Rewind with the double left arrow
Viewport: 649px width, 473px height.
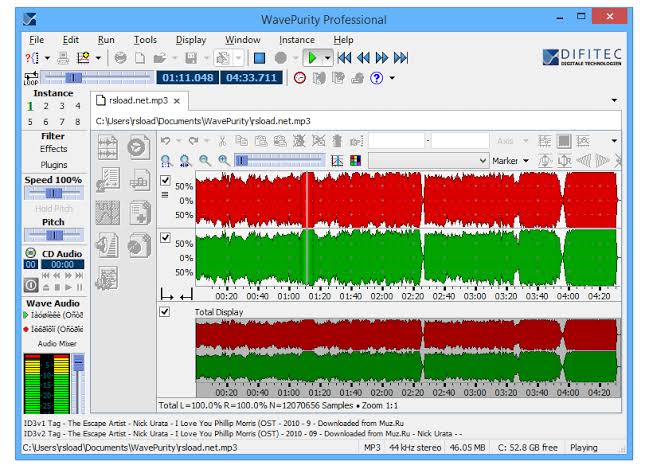coord(363,58)
